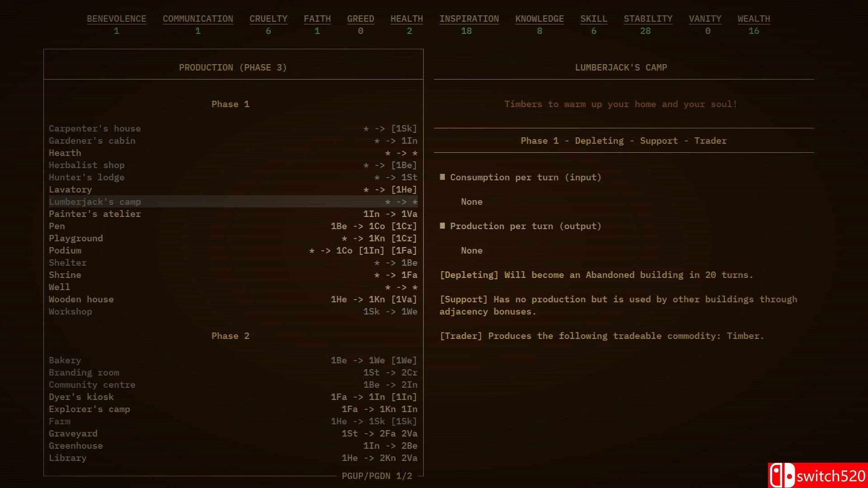The height and width of the screenshot is (488, 868).
Task: Click the Knowledge resource label
Action: [539, 19]
